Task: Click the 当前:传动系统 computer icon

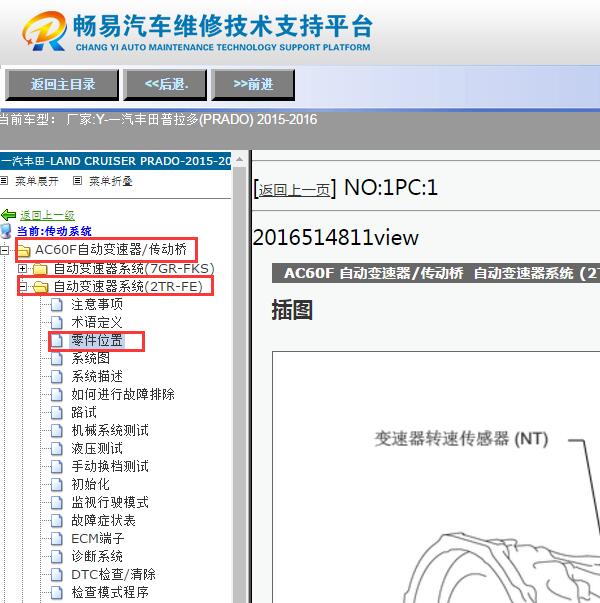Action: pos(6,231)
